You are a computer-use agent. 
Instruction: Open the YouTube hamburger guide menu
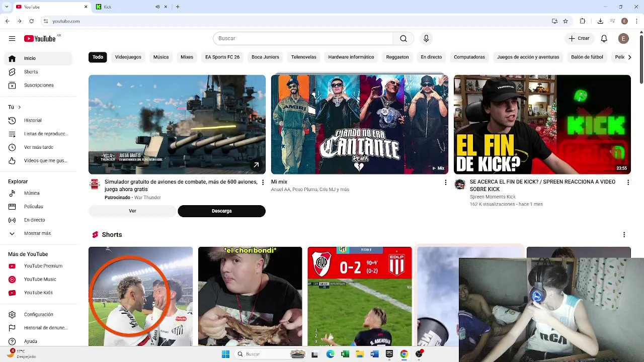tap(12, 39)
